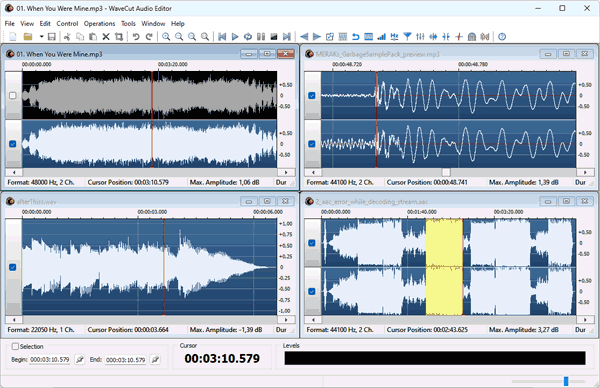Paste from clipboard using the toolbar icon
Viewport: 600px width, 388px height.
coord(93,37)
